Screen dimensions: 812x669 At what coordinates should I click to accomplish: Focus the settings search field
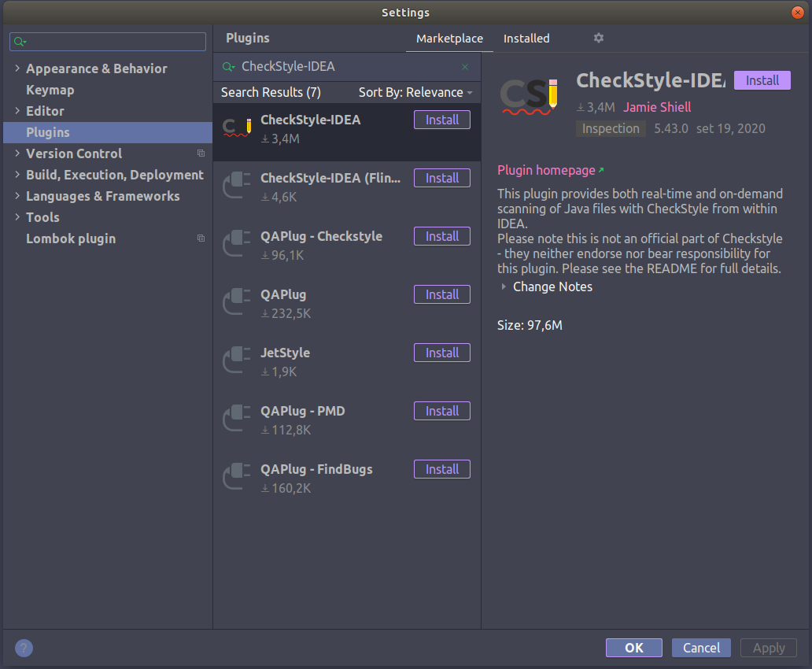pos(108,42)
